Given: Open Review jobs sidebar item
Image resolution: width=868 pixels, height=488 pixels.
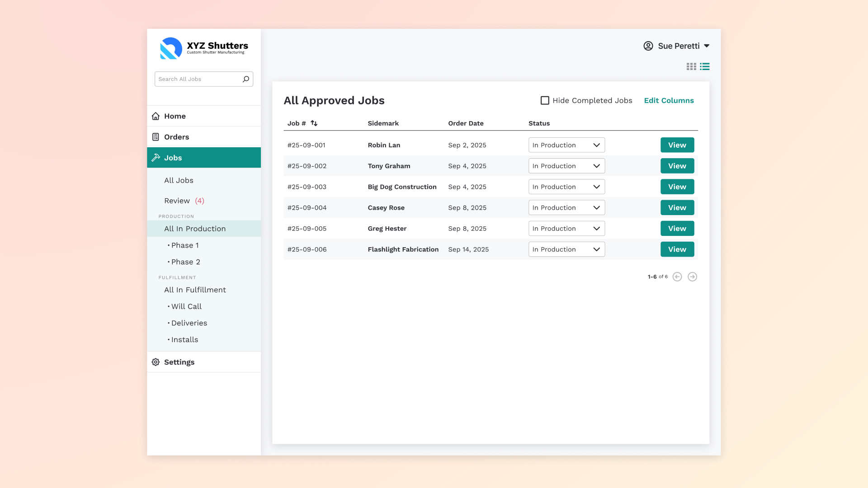Looking at the screenshot, I should point(177,201).
